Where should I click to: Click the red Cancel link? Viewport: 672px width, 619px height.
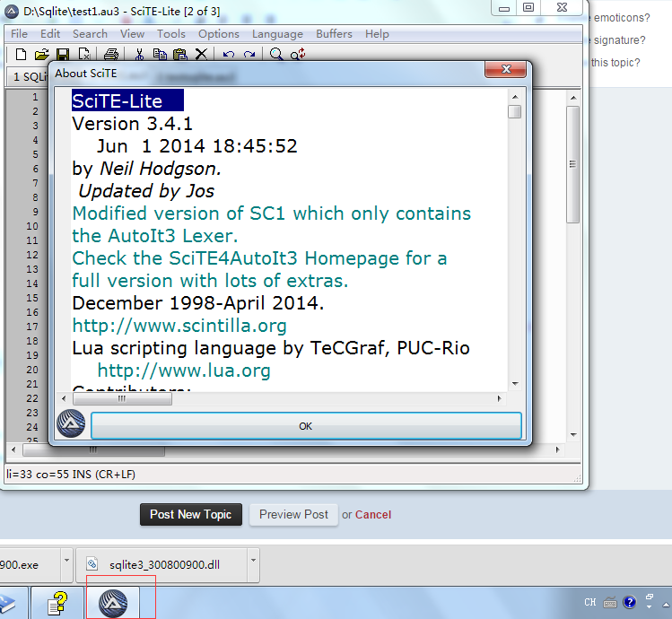tap(373, 514)
